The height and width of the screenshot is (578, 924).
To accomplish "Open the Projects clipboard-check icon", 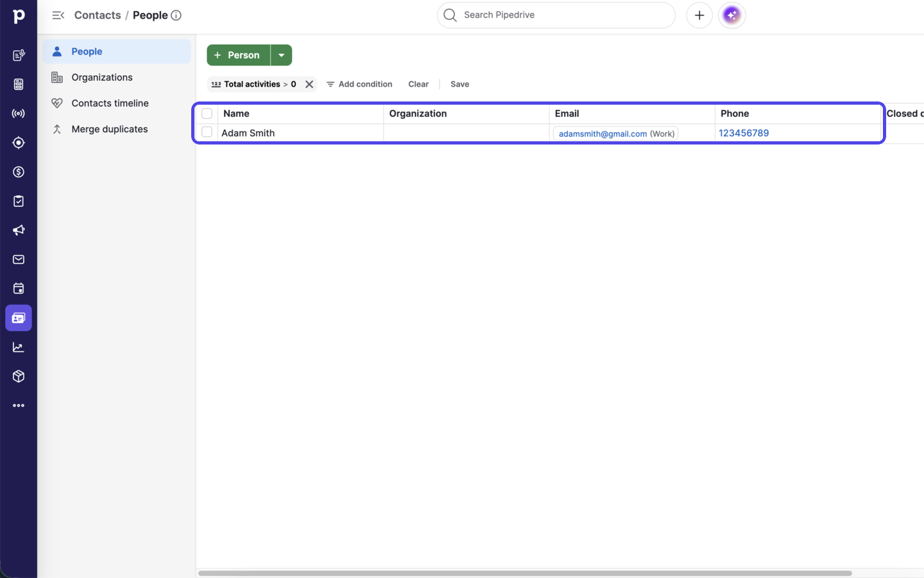I will tap(19, 201).
